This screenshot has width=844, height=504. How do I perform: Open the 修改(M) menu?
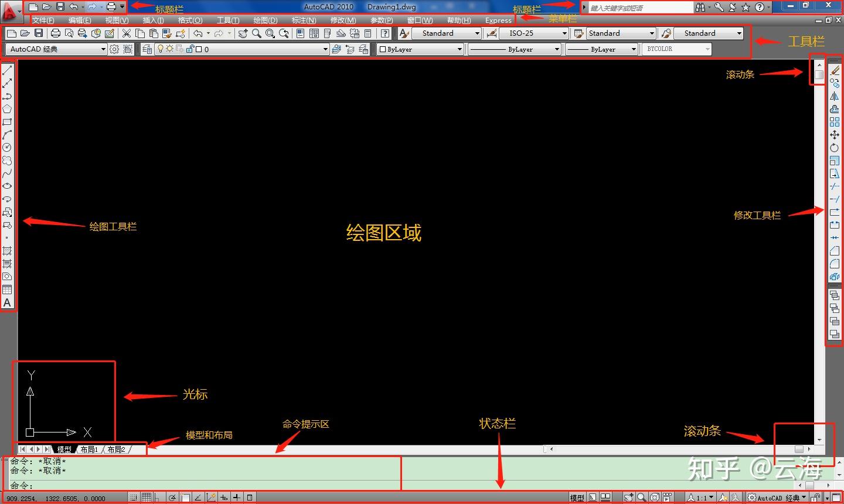pyautogui.click(x=343, y=21)
